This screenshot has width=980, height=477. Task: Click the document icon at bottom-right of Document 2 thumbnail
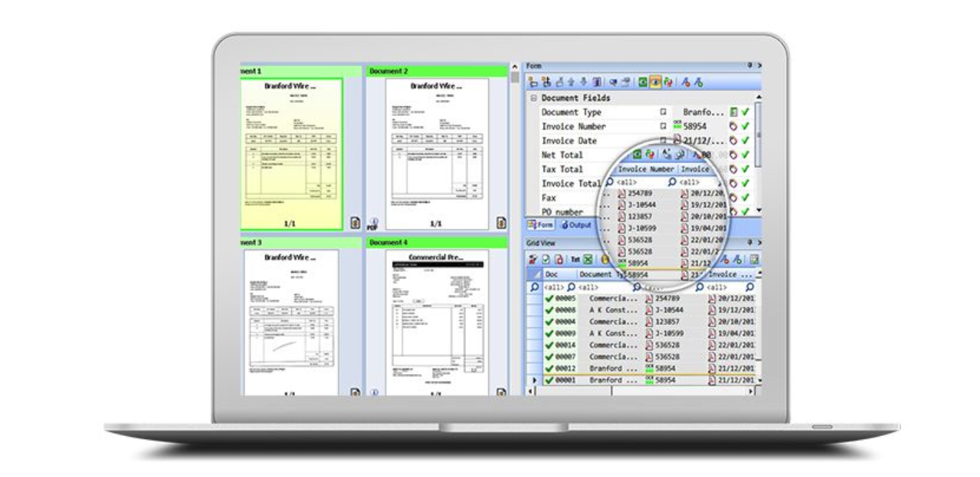pyautogui.click(x=502, y=223)
